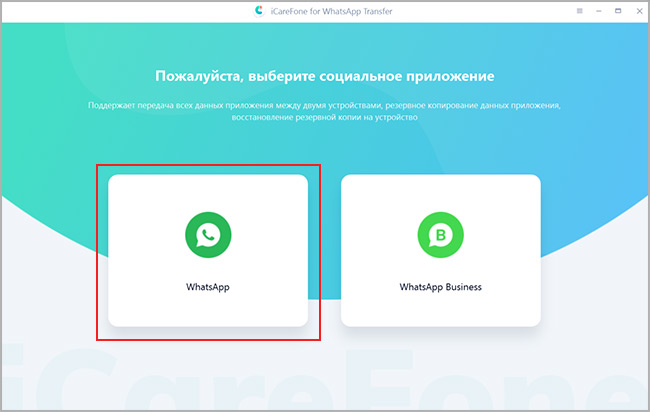Click the 'WhatsApp Business' label text

point(441,287)
